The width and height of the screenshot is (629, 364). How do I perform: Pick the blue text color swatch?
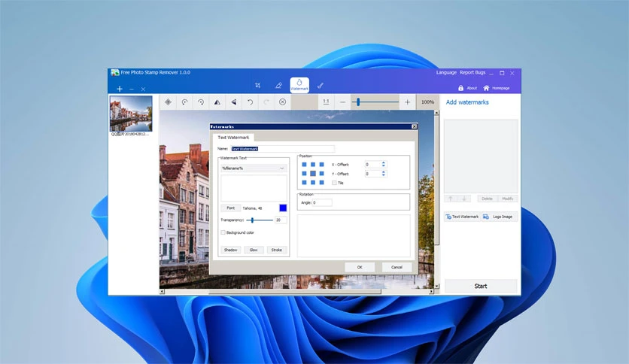pyautogui.click(x=283, y=208)
